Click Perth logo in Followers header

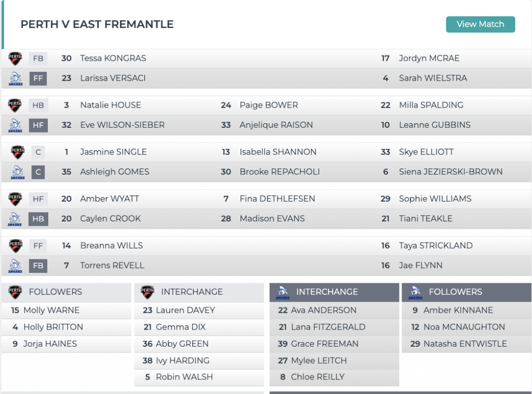coord(15,292)
